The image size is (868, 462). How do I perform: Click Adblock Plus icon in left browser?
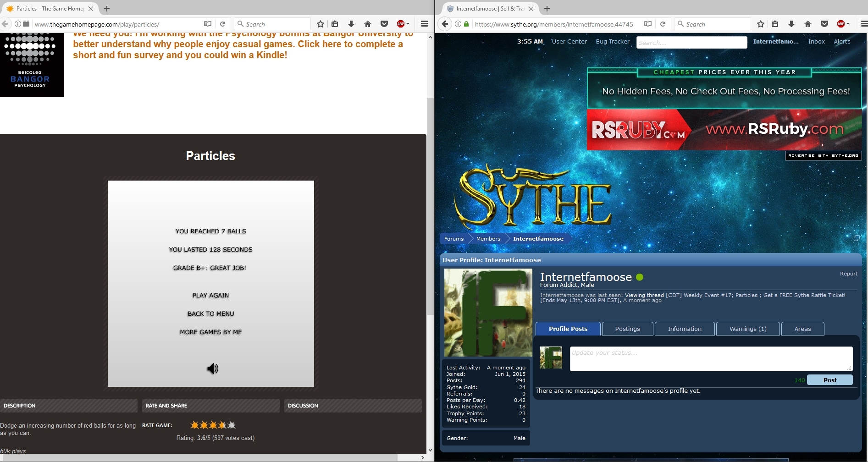(400, 24)
